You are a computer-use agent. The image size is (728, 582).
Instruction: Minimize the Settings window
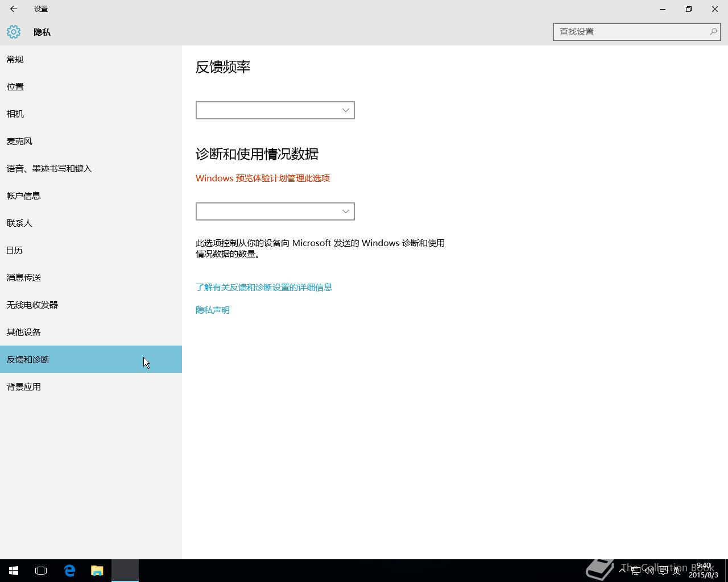pos(663,9)
